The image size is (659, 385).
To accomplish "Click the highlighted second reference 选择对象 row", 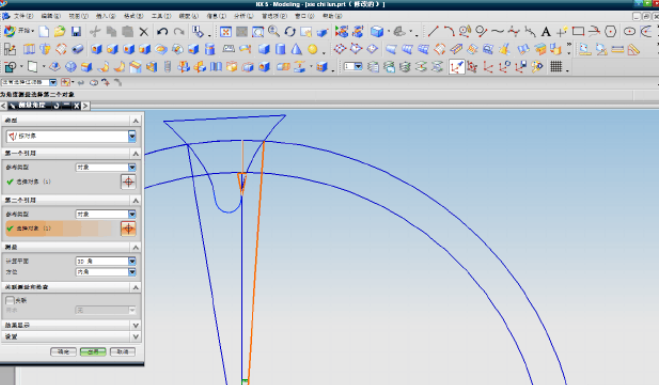I will (x=62, y=228).
